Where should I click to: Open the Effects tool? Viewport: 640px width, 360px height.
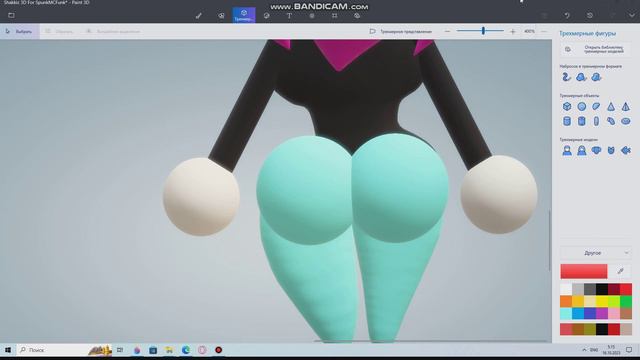(x=312, y=16)
